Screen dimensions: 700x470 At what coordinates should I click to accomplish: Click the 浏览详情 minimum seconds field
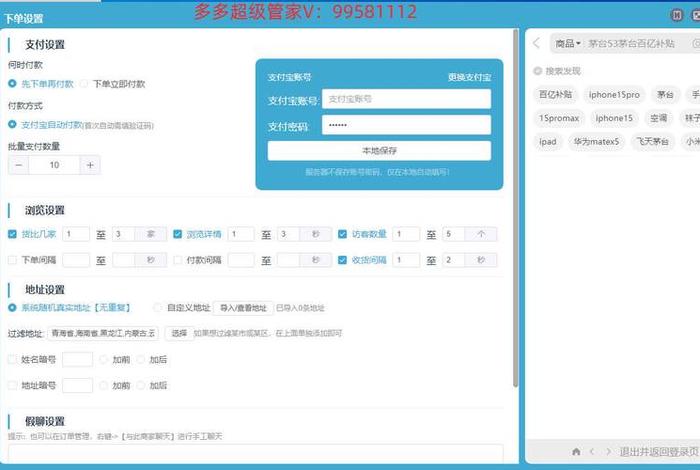[241, 234]
